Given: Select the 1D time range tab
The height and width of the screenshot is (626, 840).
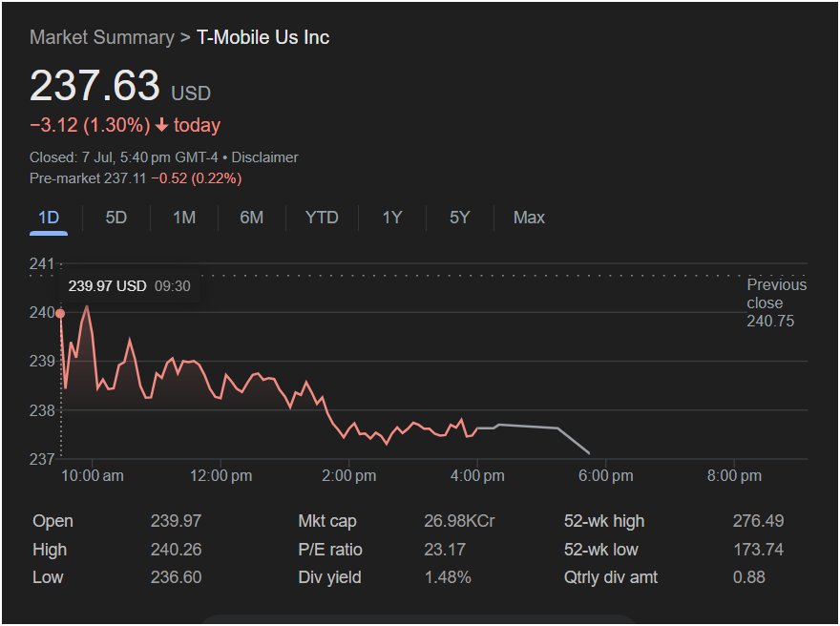Looking at the screenshot, I should coord(49,218).
